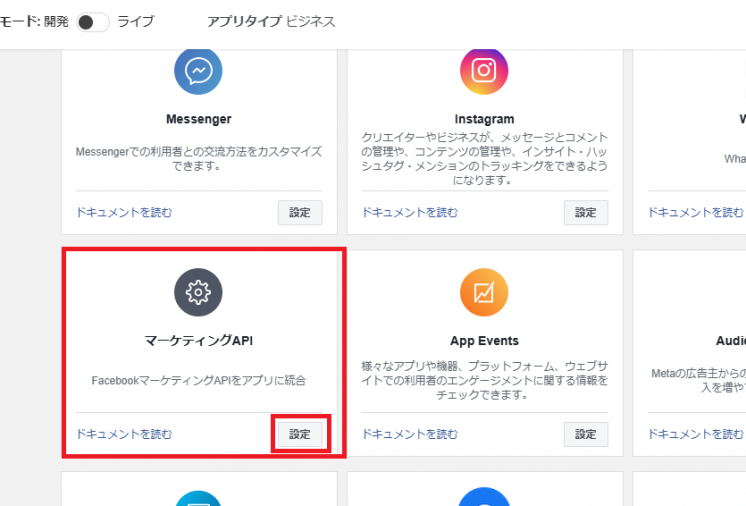Click the マーケティングAPI gear icon

tap(198, 292)
